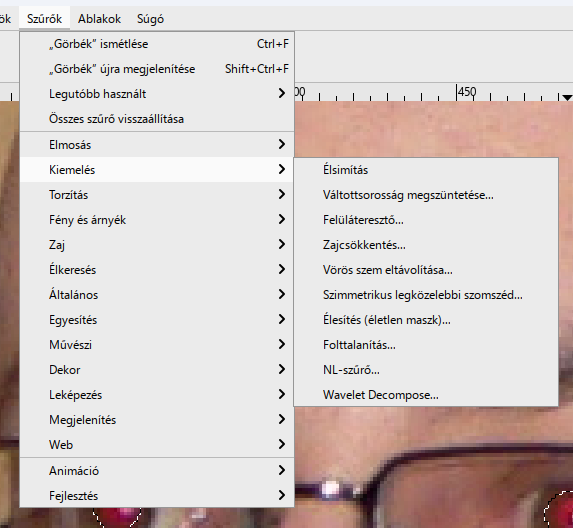Click the ruler menu arrow at right end

[x=567, y=98]
